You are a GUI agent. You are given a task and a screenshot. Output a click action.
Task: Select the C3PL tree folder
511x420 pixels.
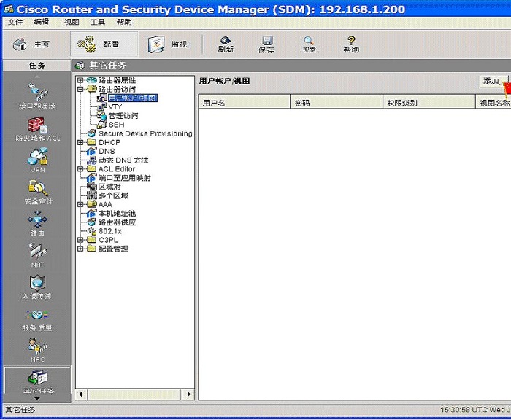click(x=108, y=240)
